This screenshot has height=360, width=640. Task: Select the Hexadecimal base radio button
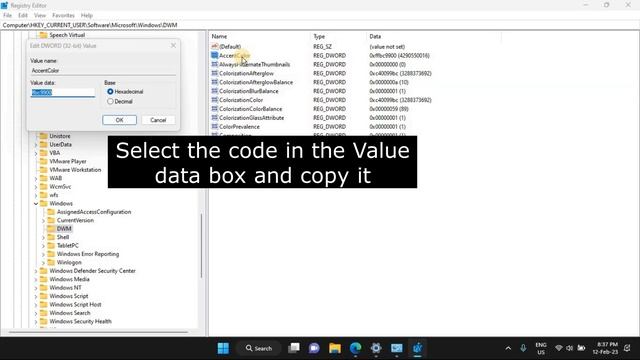point(110,92)
